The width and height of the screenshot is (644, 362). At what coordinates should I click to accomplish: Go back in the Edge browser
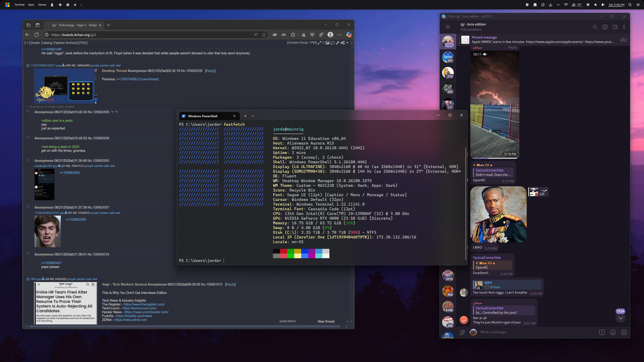28,35
